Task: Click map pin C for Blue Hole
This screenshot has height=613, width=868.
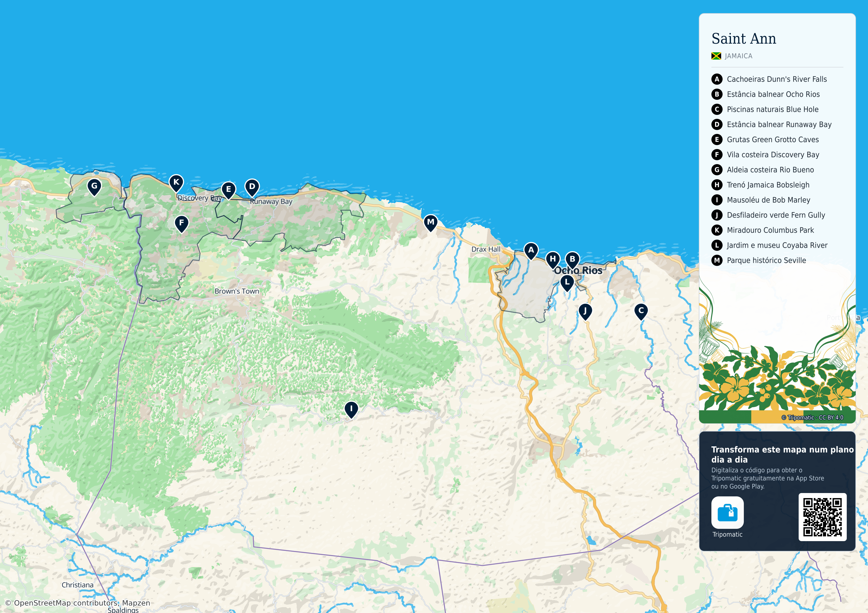Action: coord(641,312)
